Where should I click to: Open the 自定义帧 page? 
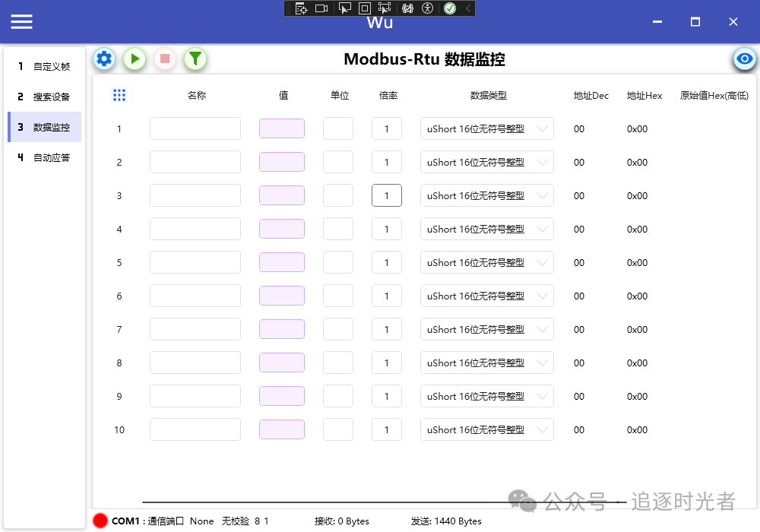click(43, 66)
